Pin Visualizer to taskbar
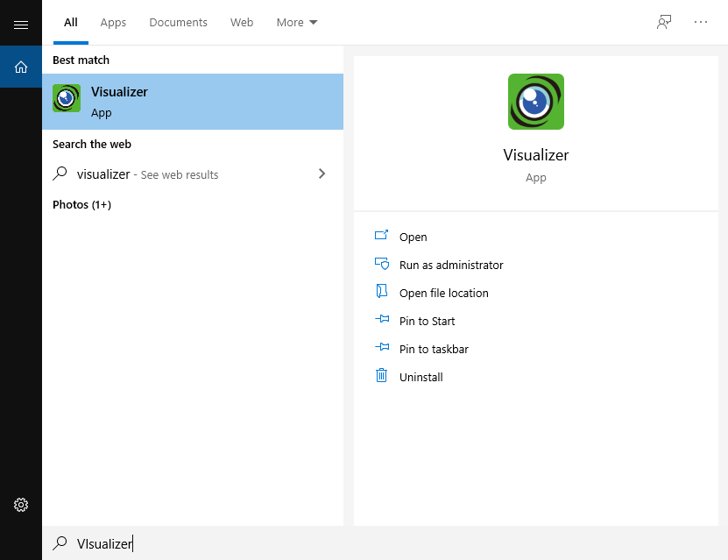Image resolution: width=728 pixels, height=560 pixels. coord(433,349)
